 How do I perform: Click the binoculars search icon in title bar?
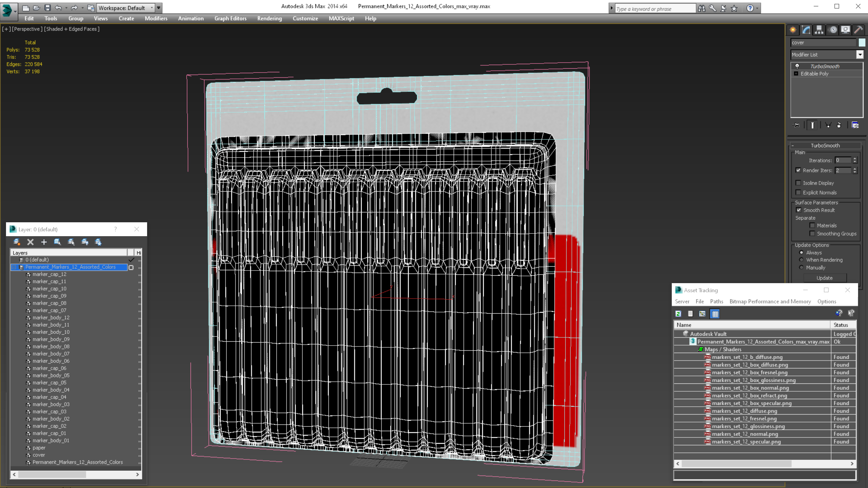coord(702,8)
